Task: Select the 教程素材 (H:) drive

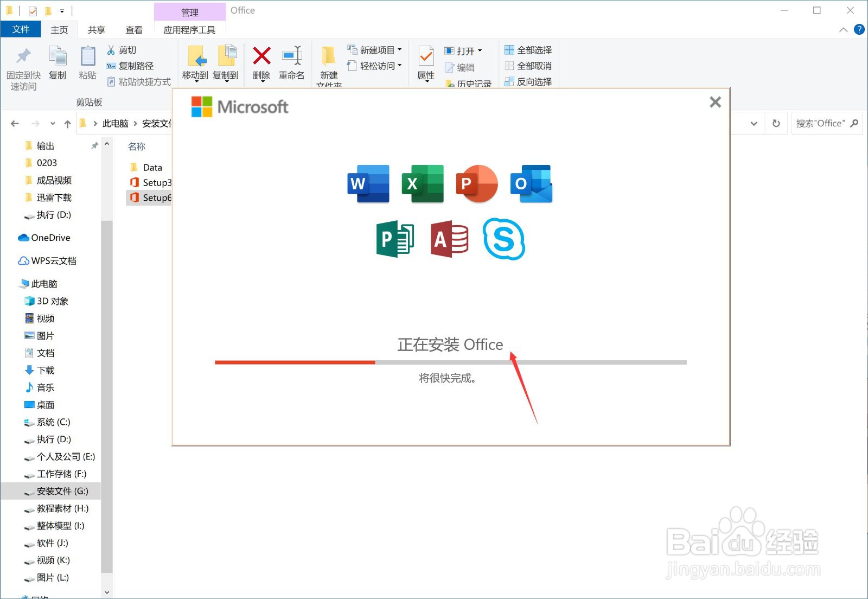Action: click(x=56, y=509)
